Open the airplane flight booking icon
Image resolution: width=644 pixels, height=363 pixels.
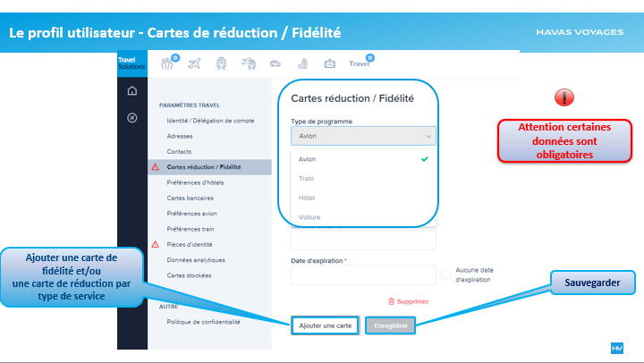[x=195, y=63]
